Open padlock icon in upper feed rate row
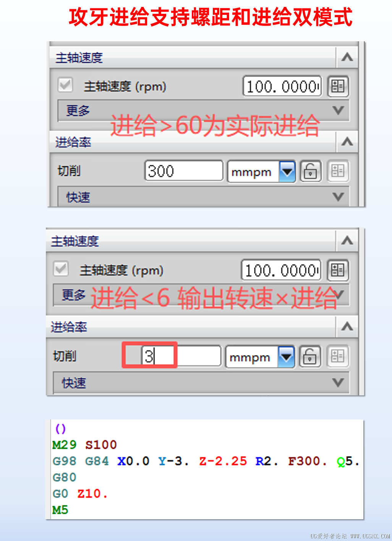This screenshot has width=392, height=541. [310, 172]
